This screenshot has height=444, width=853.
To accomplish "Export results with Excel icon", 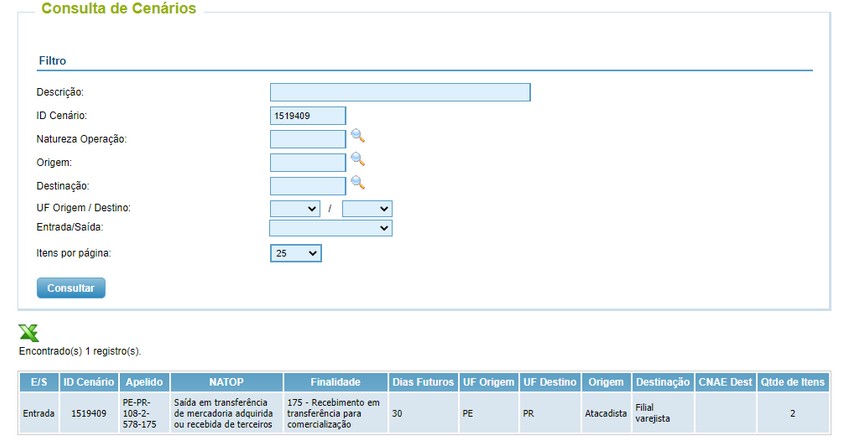I will point(28,332).
